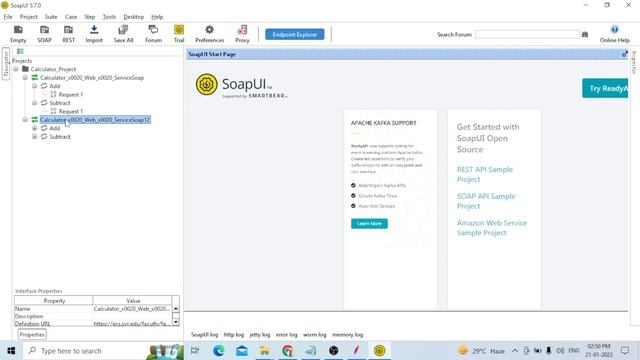Collapse the Add operation under ServiceSoap
Screen dimensions: 640x360
(x=35, y=86)
